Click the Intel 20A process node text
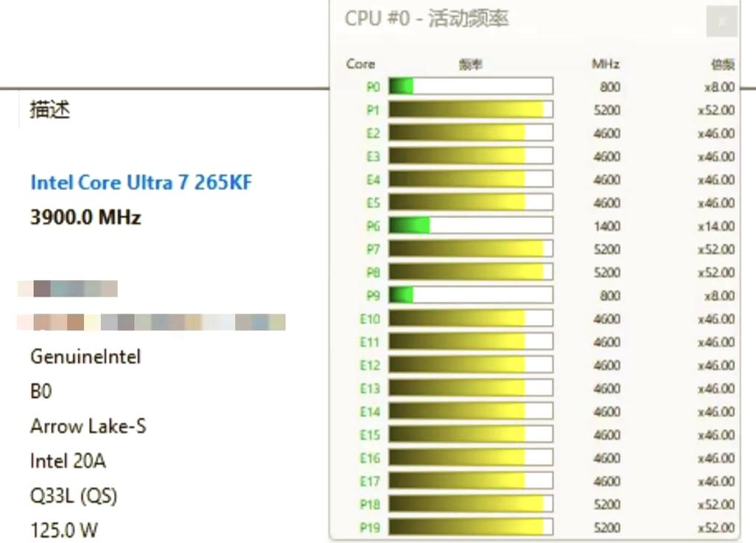 click(x=68, y=460)
